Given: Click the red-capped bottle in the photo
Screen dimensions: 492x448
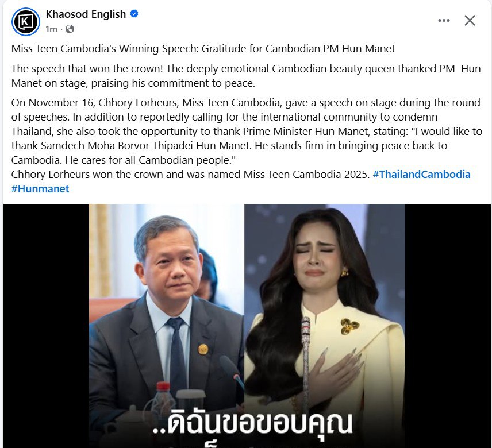Looking at the screenshot, I should [x=163, y=396].
